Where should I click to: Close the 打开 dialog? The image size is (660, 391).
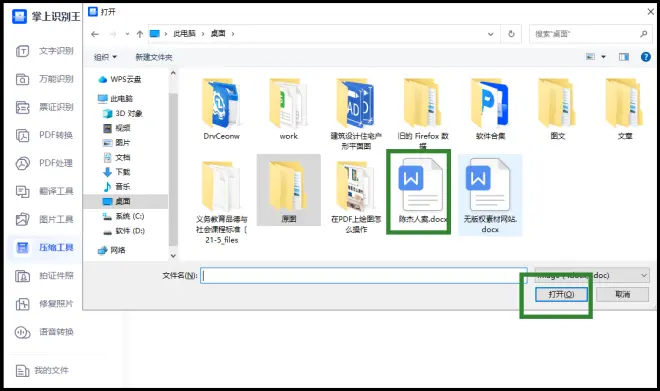tap(650, 12)
